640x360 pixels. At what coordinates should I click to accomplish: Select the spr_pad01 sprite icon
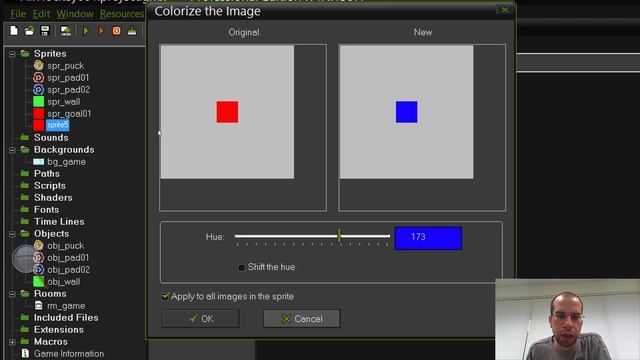click(x=39, y=78)
